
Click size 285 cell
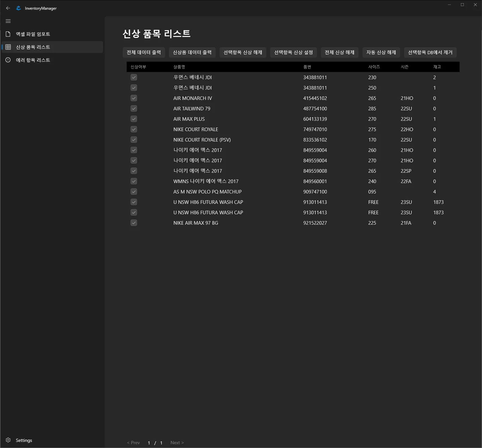click(x=372, y=108)
